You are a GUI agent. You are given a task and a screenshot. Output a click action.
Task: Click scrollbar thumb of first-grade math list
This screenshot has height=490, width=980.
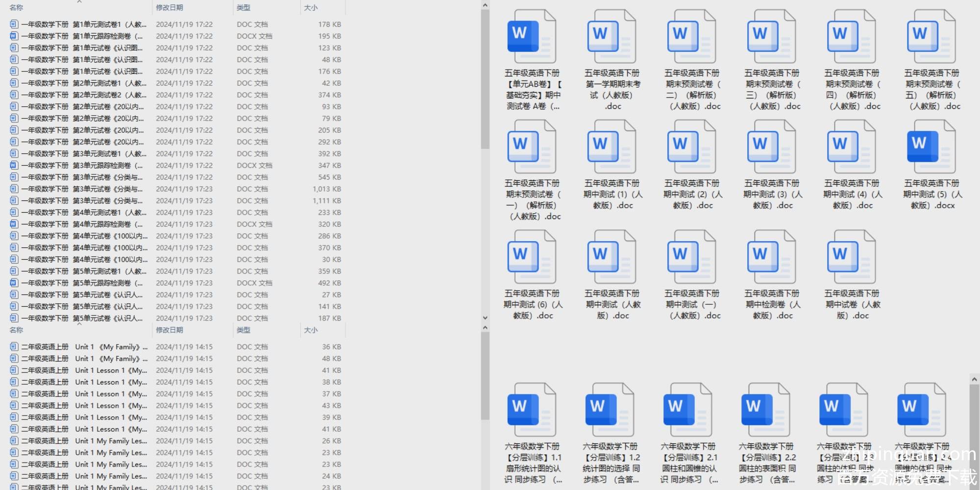coord(485,78)
